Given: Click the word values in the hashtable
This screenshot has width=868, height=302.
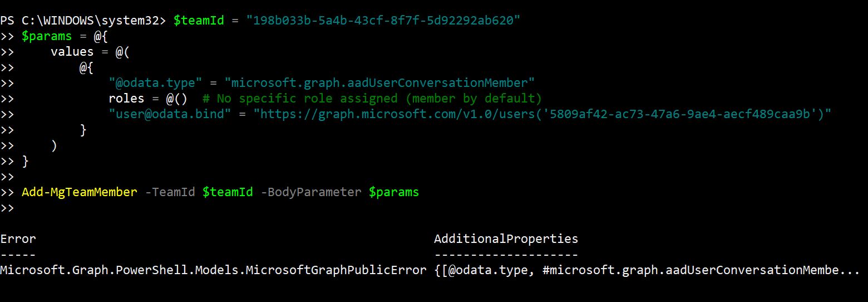Looking at the screenshot, I should 72,52.
